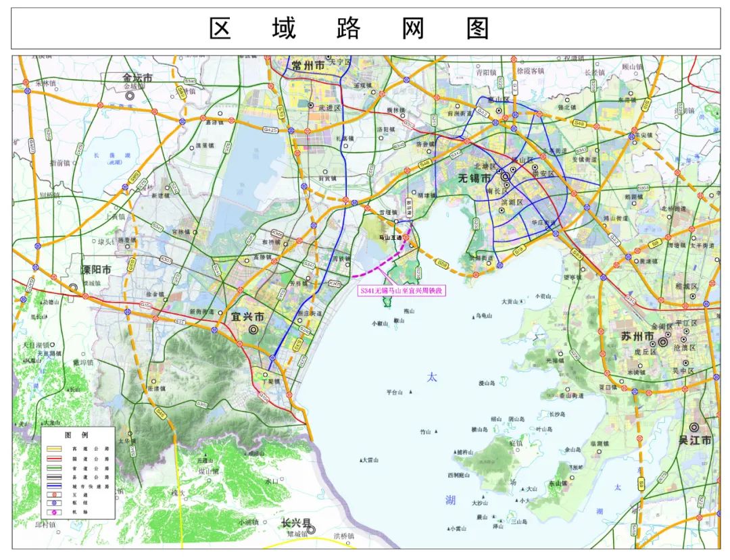This screenshot has height=560, width=730.
Task: Click the 洪桥镇 town label
Action: pyautogui.click(x=344, y=536)
